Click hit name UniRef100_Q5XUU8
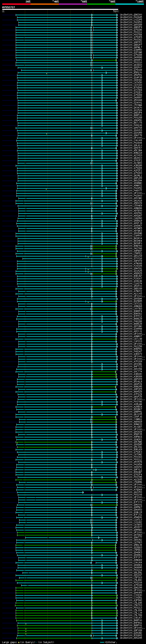This screenshot has height=644, width=146. tap(131, 100)
